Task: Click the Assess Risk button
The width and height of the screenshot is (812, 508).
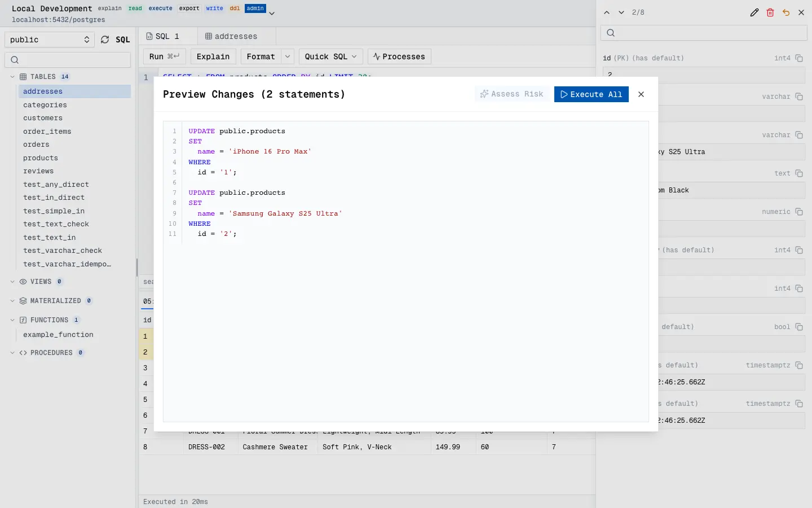Action: [511, 94]
